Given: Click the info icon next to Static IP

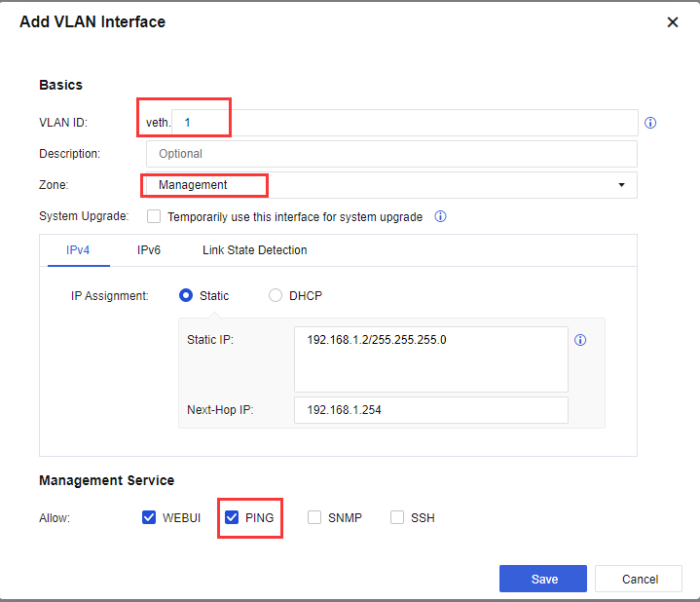Looking at the screenshot, I should click(580, 341).
